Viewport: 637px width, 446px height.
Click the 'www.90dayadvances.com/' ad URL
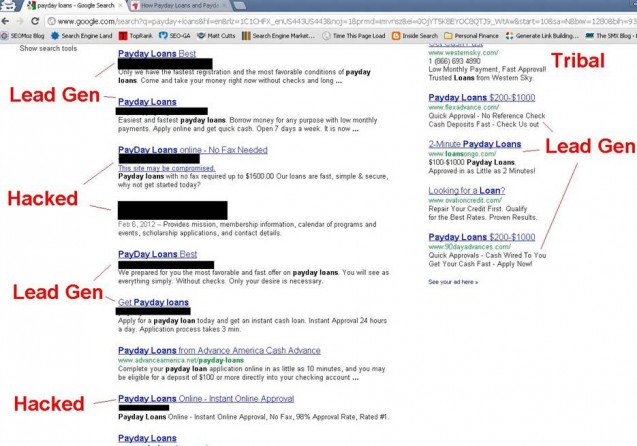tap(469, 247)
